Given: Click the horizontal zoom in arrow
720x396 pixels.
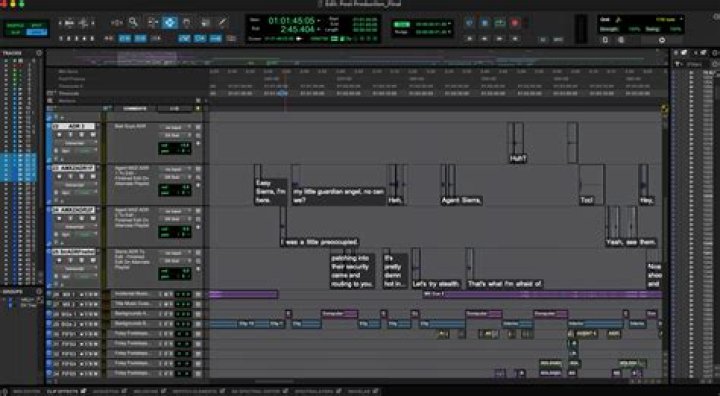Looking at the screenshot, I should point(93,23).
